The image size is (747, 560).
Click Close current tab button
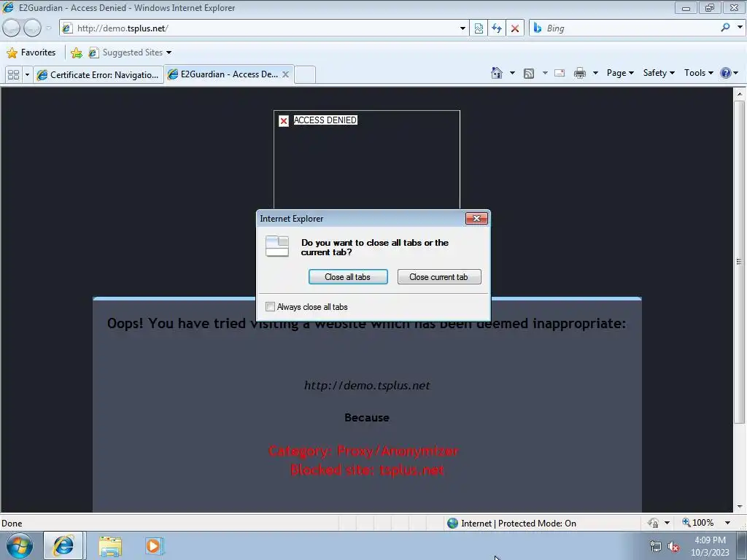click(x=438, y=276)
